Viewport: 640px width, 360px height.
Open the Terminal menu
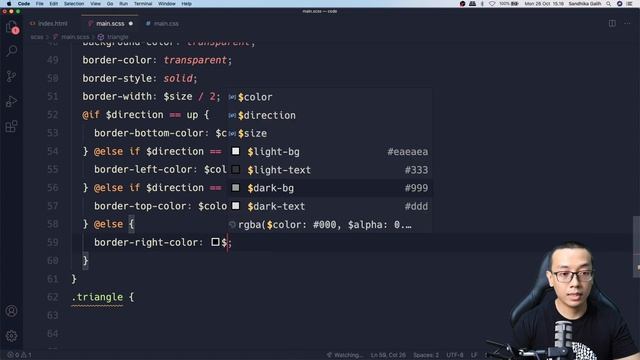coord(143,4)
